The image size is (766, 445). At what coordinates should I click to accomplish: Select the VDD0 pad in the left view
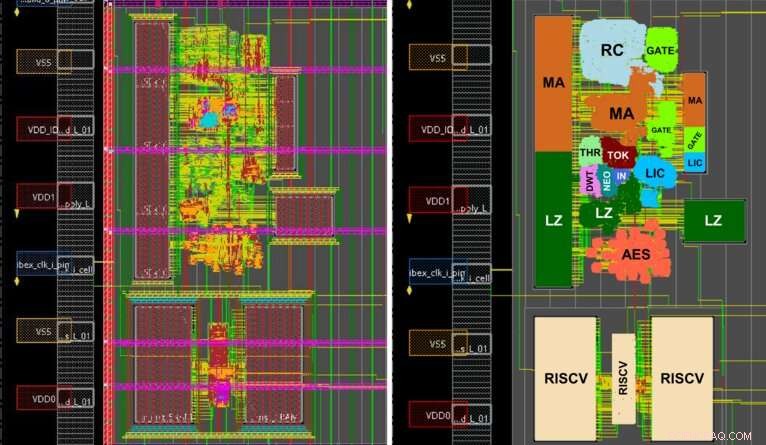click(44, 398)
